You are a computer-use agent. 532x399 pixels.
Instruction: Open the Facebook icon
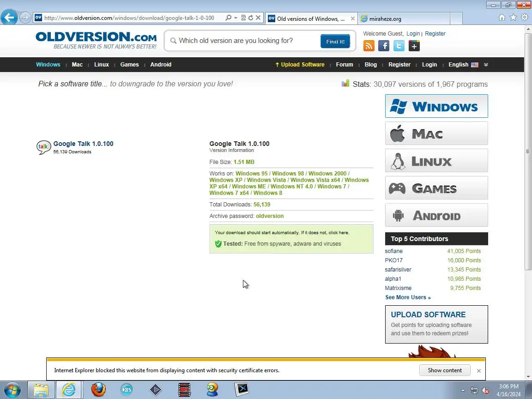click(x=384, y=46)
